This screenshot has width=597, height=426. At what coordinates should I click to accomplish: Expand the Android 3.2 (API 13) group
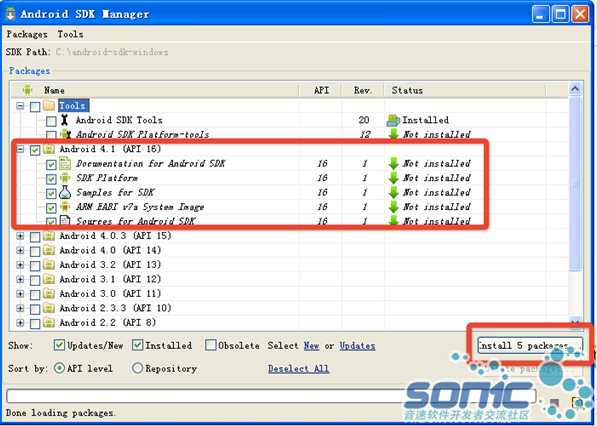click(20, 265)
